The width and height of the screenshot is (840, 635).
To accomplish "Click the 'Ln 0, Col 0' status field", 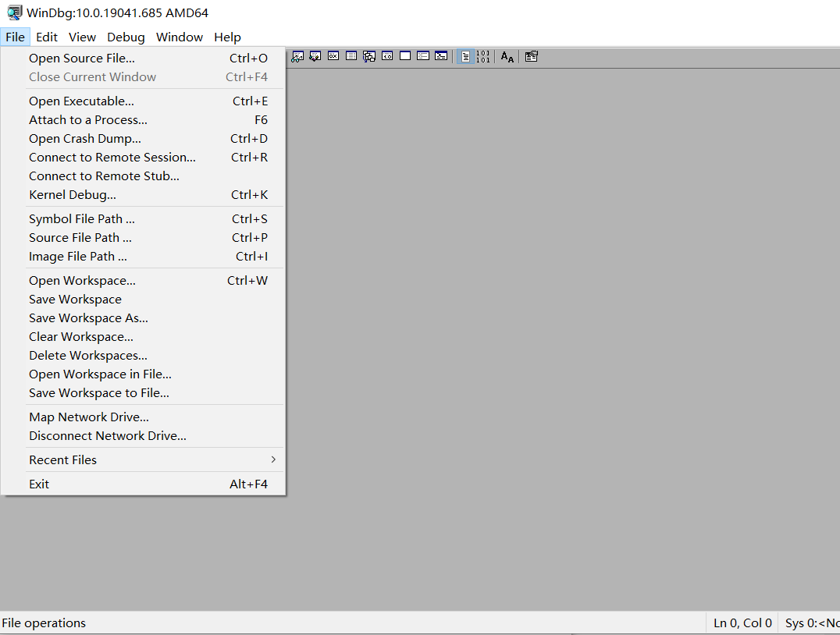I will tap(742, 623).
